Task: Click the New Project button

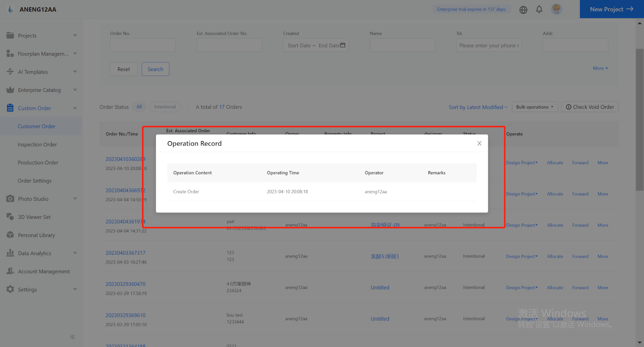Action: point(611,9)
